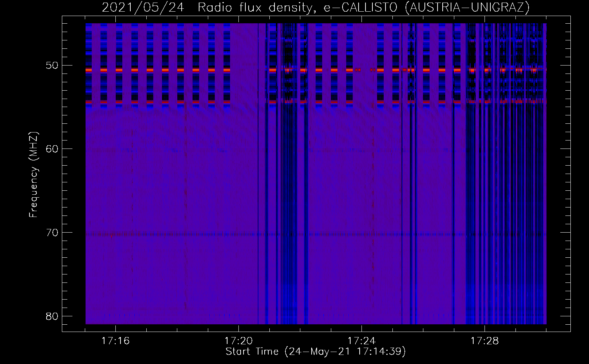Click the 17:20 time axis label
Screen dimensions: 589x364
click(238, 341)
